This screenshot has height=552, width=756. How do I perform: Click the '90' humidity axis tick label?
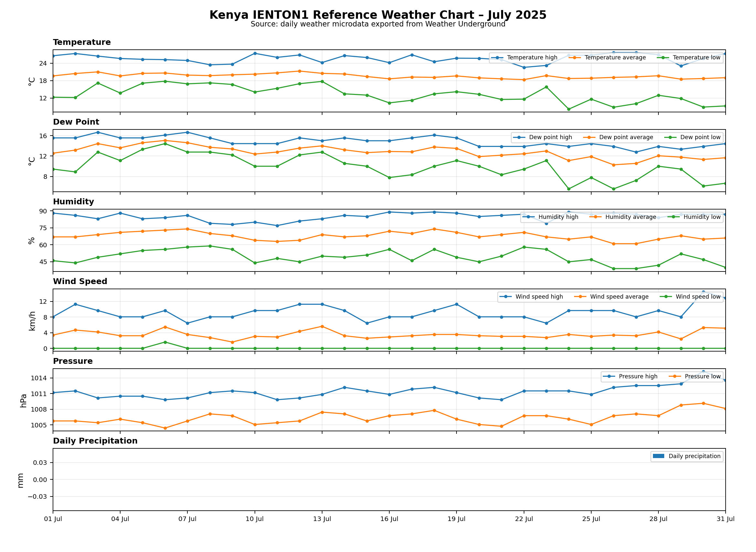coord(43,211)
